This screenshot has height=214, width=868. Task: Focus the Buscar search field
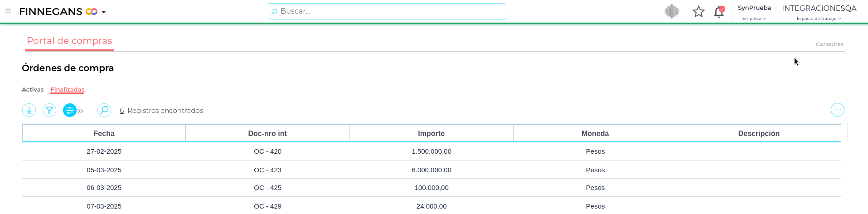click(387, 11)
